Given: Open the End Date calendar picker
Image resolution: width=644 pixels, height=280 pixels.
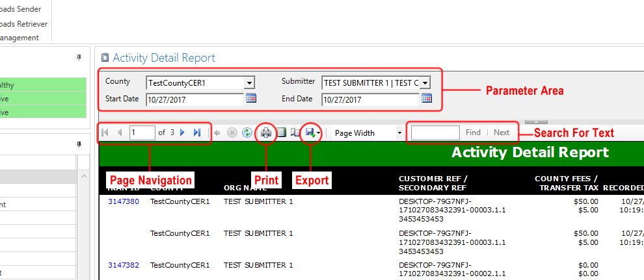Looking at the screenshot, I should pos(427,99).
